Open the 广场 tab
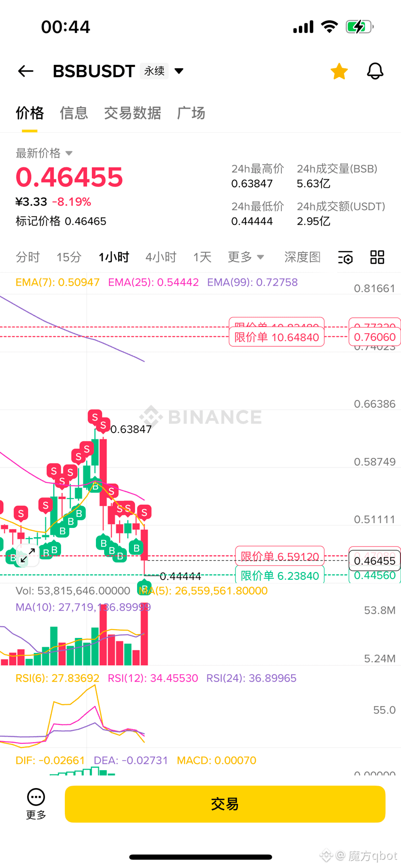The width and height of the screenshot is (401, 868). coord(191,113)
